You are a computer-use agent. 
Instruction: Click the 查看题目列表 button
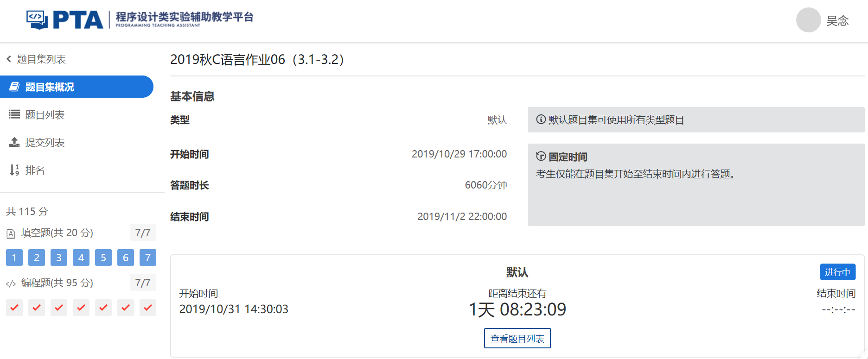pyautogui.click(x=517, y=338)
